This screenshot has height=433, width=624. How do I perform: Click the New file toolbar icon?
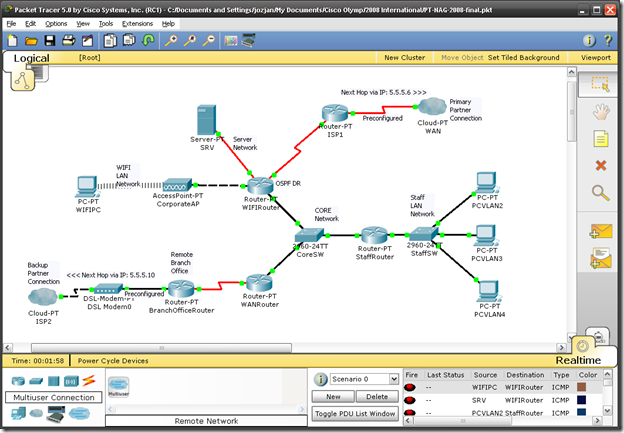(x=13, y=40)
